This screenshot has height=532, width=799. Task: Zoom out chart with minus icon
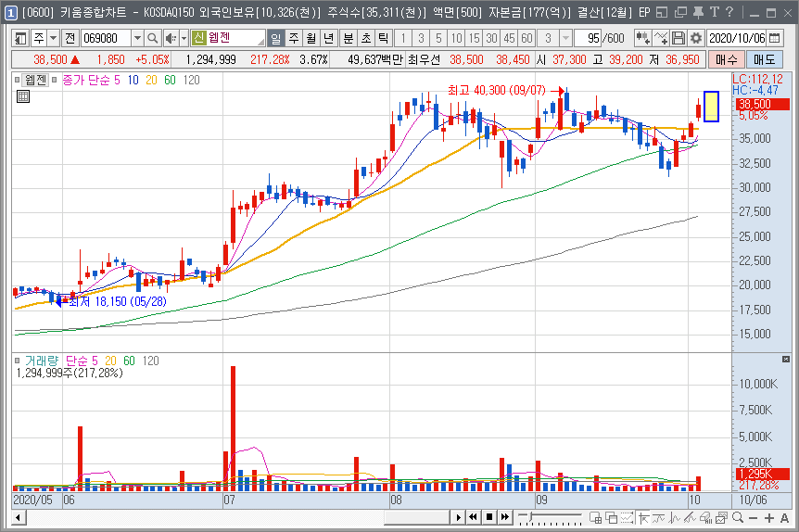(x=754, y=518)
